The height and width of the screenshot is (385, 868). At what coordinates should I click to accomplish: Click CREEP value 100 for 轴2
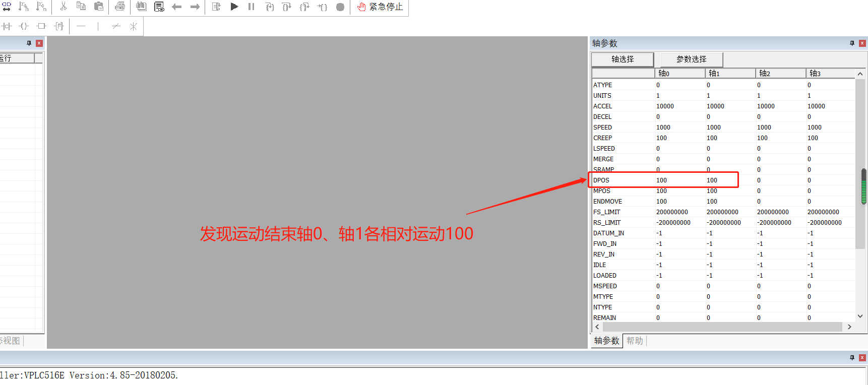pos(762,138)
